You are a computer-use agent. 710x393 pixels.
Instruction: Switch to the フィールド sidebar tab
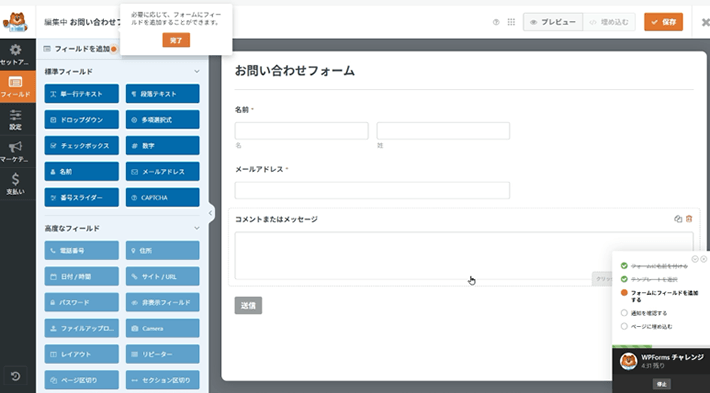click(15, 86)
